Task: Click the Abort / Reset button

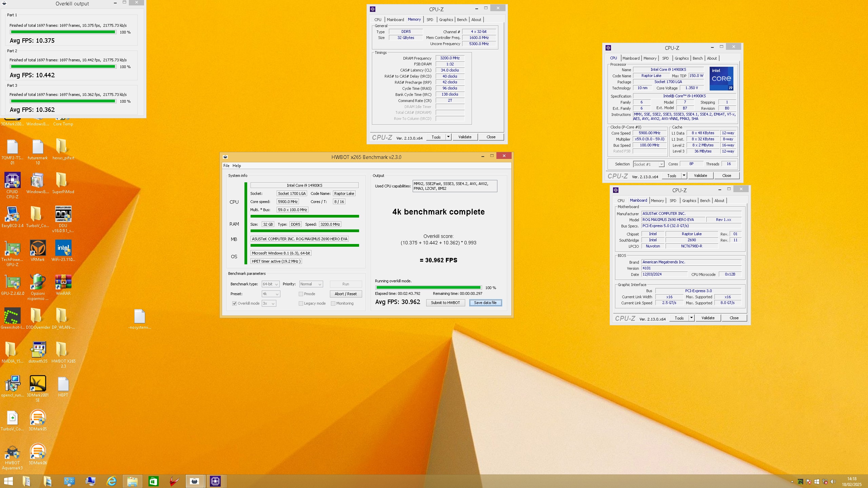Action: click(346, 294)
